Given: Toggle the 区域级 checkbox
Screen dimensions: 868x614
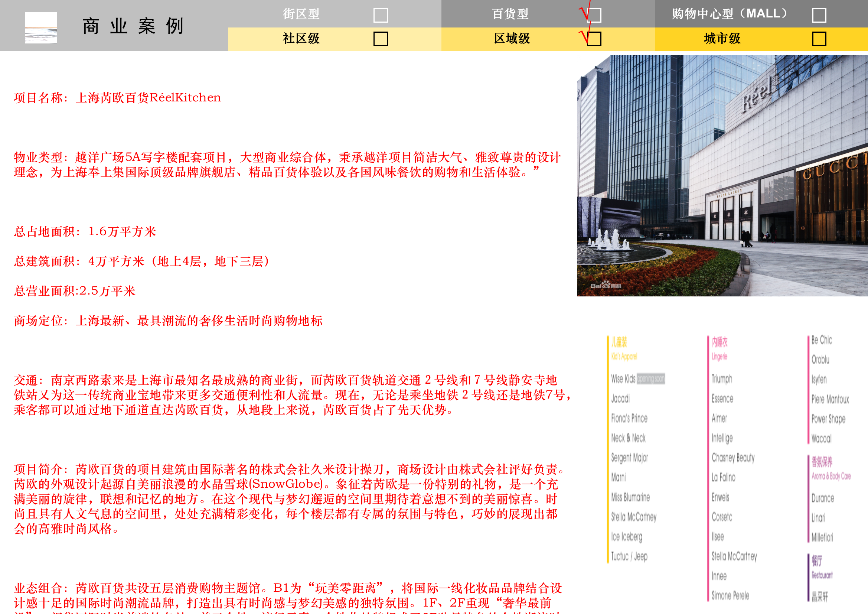Looking at the screenshot, I should tap(594, 39).
